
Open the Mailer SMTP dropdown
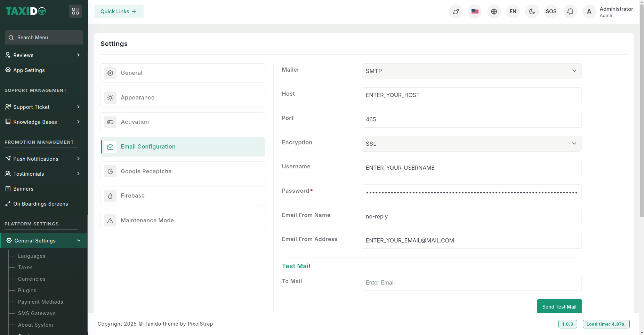pos(472,71)
